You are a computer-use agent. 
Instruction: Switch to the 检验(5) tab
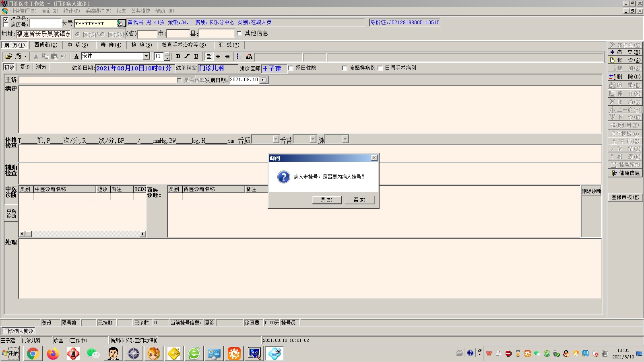(142, 45)
